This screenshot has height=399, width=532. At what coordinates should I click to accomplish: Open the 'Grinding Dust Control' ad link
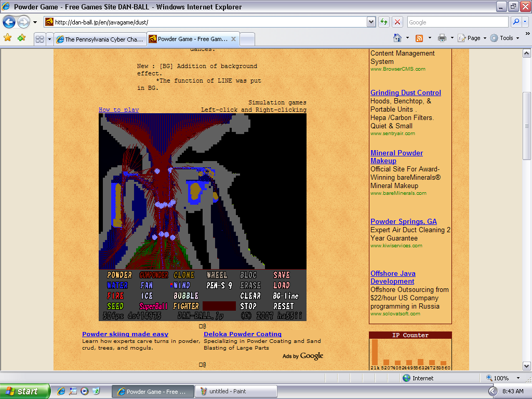(405, 92)
